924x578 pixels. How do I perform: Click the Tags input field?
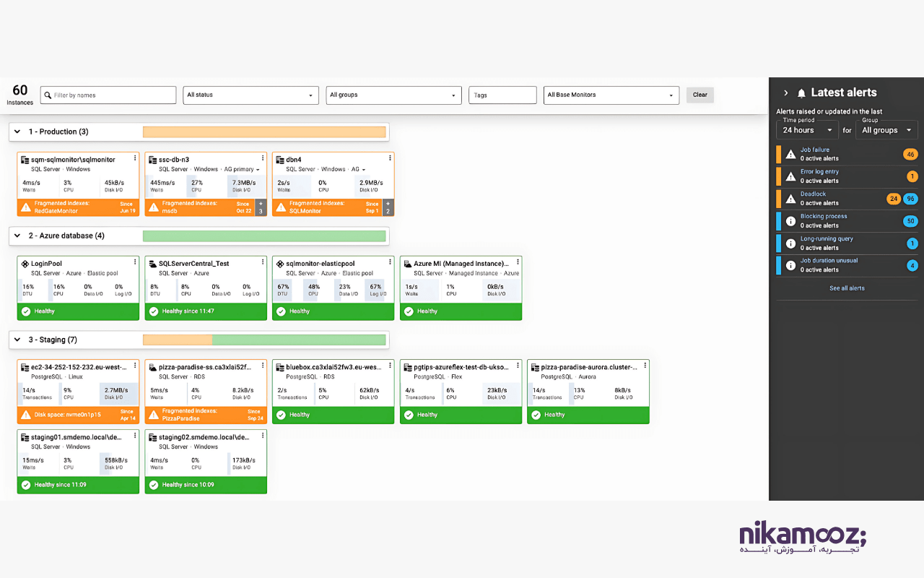point(502,95)
